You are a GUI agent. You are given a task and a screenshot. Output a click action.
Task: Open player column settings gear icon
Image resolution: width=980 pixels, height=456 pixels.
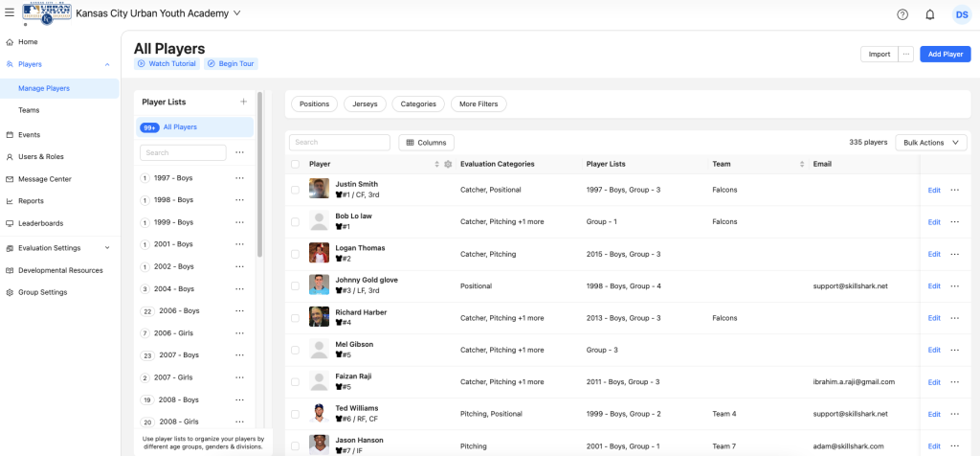coord(448,165)
